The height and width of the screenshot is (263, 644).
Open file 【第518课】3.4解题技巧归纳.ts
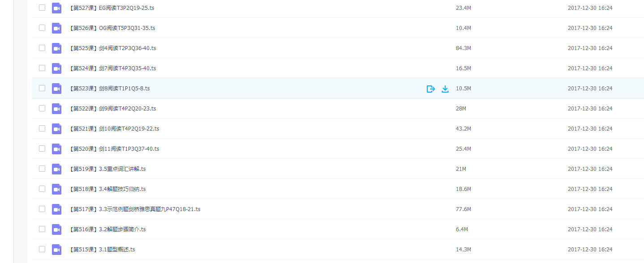point(107,189)
